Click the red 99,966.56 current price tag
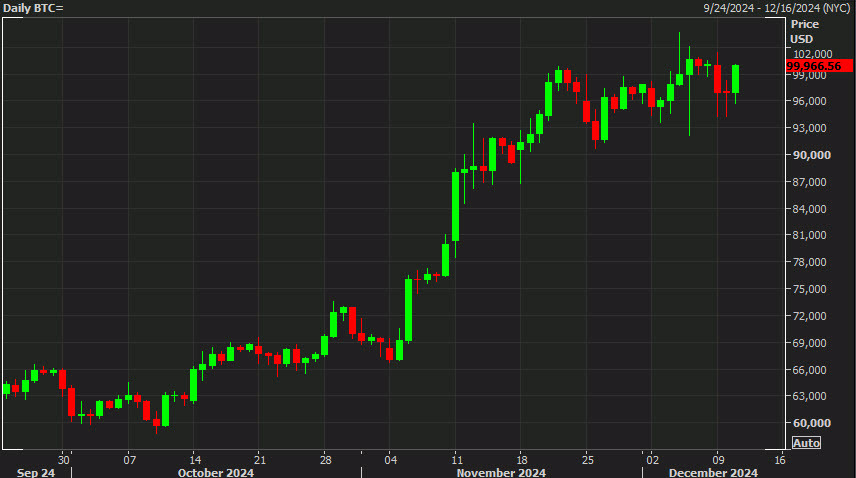This screenshot has width=856, height=478. (819, 66)
